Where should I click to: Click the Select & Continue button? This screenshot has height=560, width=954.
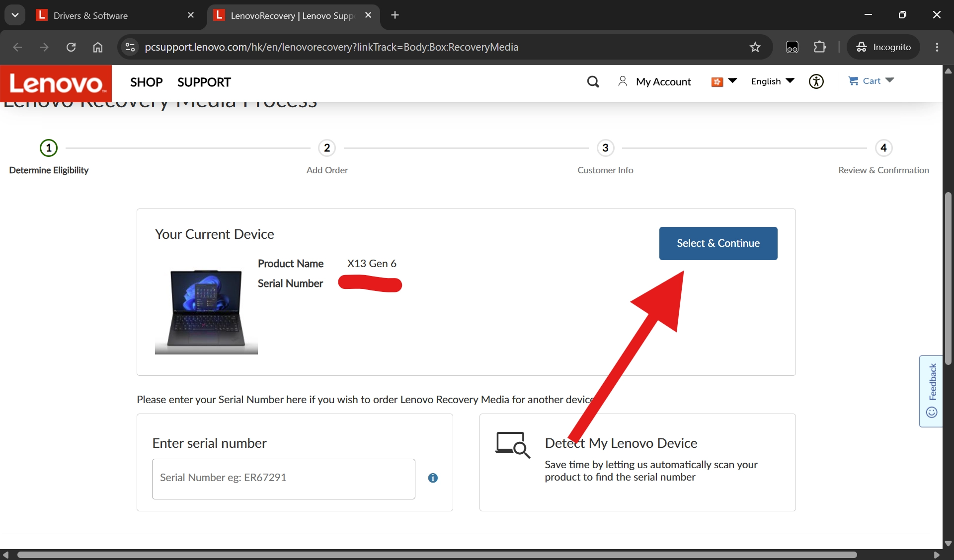[x=718, y=243]
